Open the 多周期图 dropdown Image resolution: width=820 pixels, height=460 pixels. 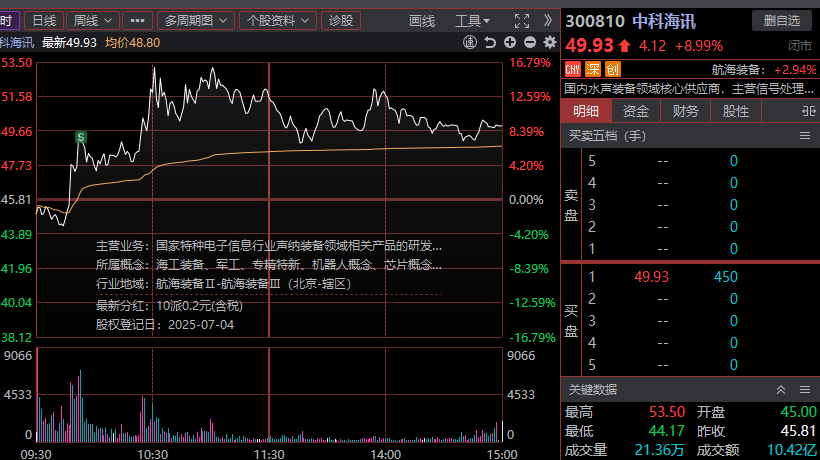click(196, 21)
